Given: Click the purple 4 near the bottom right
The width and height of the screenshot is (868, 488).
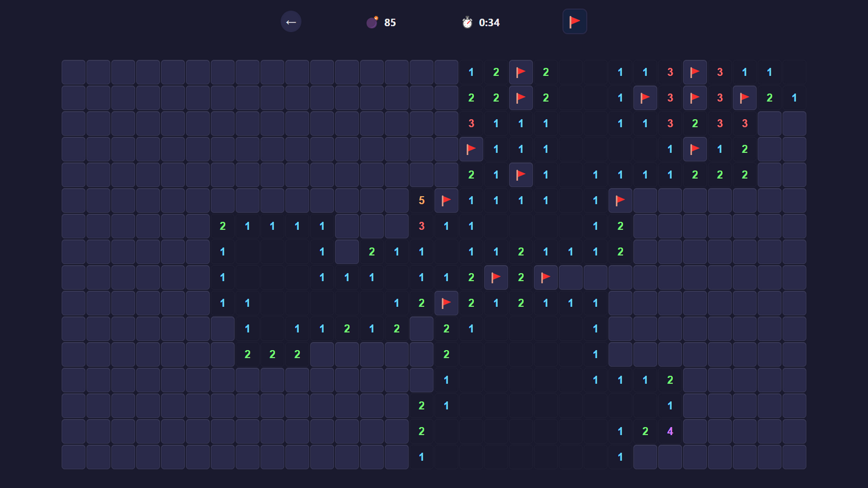Looking at the screenshot, I should [670, 432].
